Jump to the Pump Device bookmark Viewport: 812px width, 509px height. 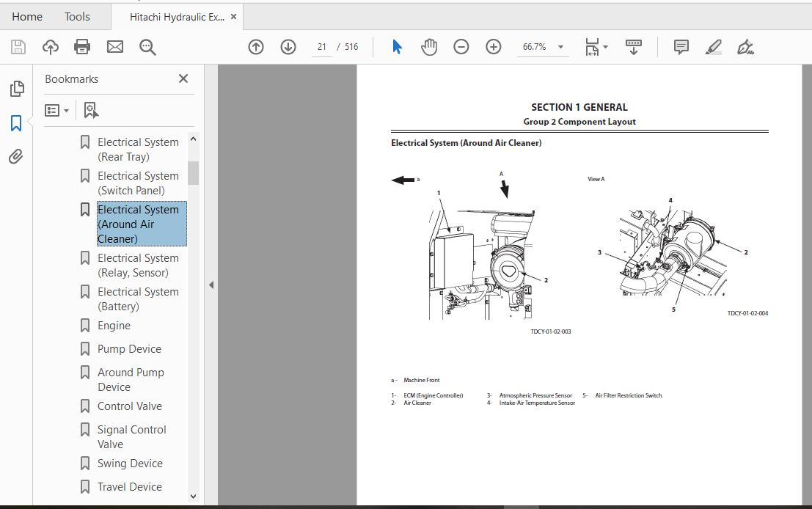(x=129, y=349)
